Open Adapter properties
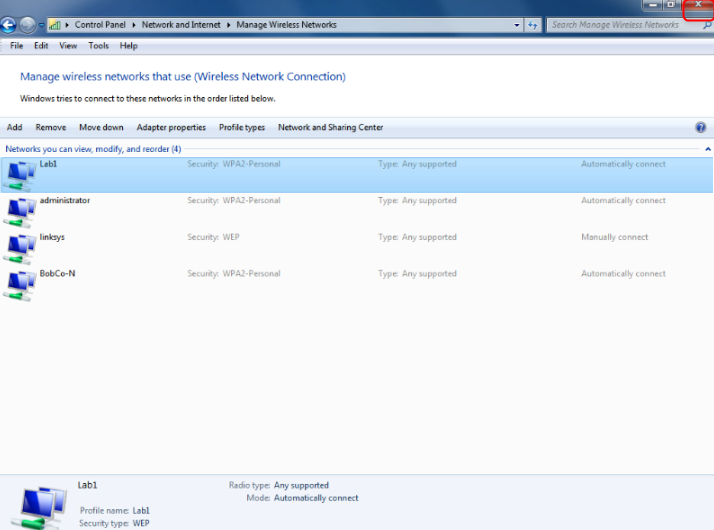Image resolution: width=714 pixels, height=530 pixels. [x=171, y=127]
